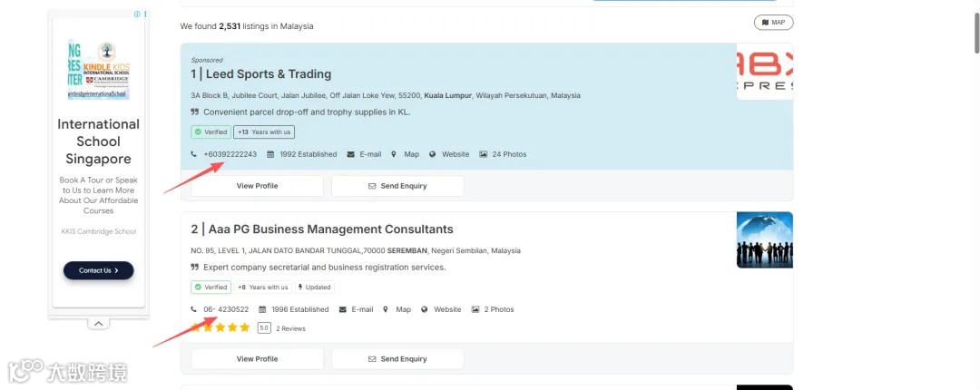Click envelope icon in Aaa PG row
The height and width of the screenshot is (390, 980).
coord(342,309)
